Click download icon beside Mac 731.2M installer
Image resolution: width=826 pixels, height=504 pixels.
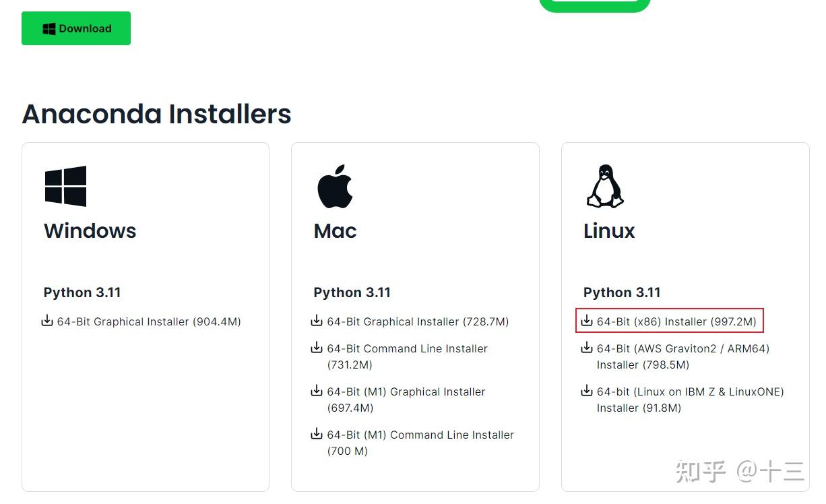pyautogui.click(x=317, y=348)
